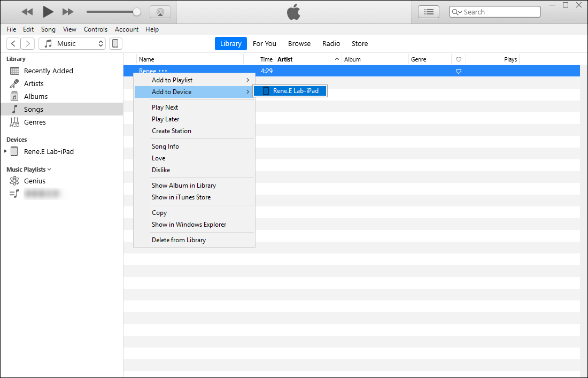Screen dimensions: 588x378
Task: Expand Add to Playlist submenu
Action: pos(195,80)
